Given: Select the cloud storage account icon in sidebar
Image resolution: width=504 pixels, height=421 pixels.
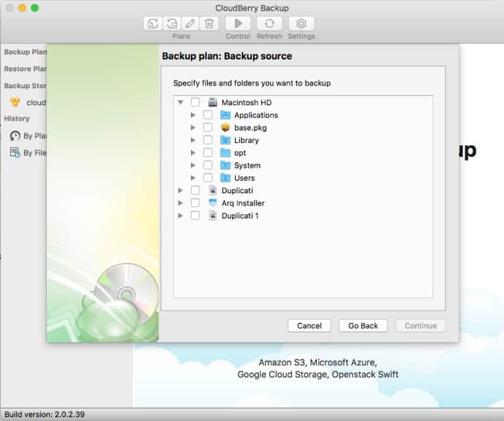Looking at the screenshot, I should [x=14, y=102].
